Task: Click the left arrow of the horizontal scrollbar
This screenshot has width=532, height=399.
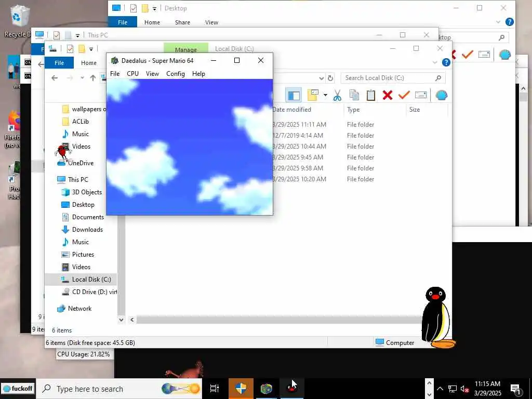Action: (x=132, y=320)
